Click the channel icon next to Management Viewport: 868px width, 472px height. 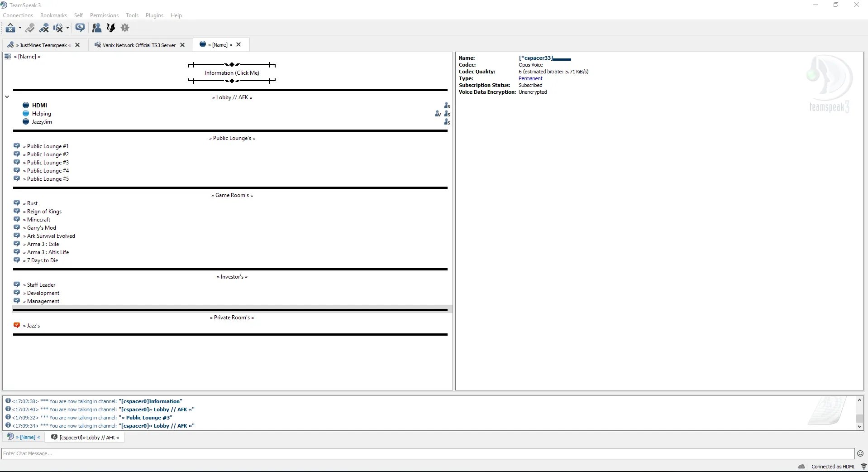[x=17, y=301]
